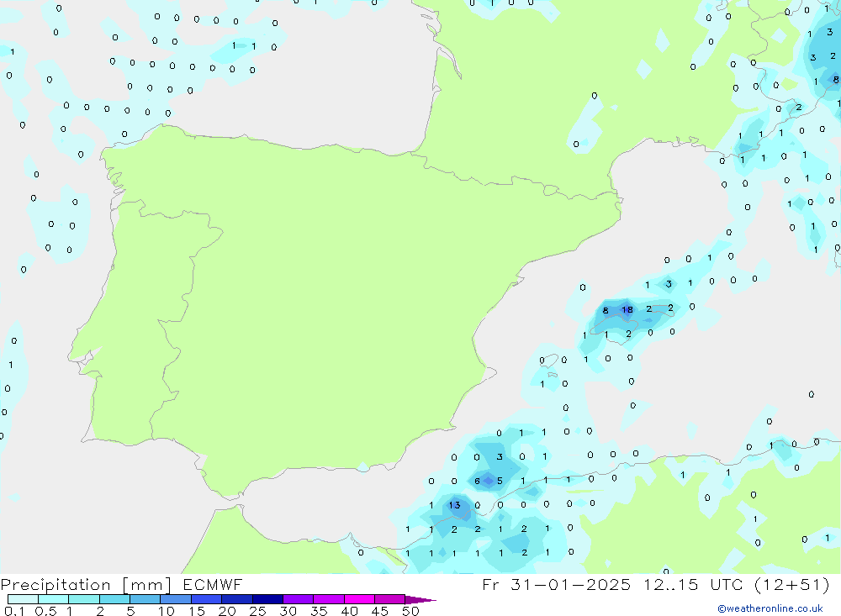Pick the 10–15 mm legend color box
Viewport: 841px width, 616px height.
pyautogui.click(x=176, y=599)
